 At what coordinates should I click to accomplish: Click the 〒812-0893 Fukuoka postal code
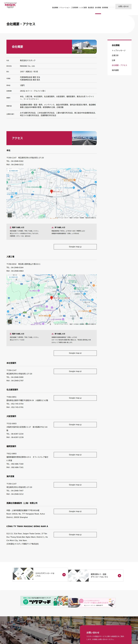11,453
